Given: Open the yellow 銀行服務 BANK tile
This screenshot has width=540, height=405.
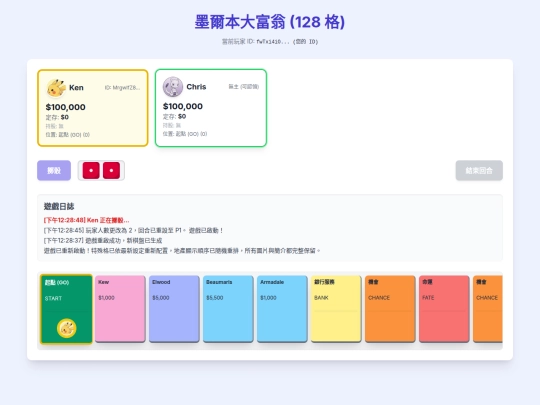Looking at the screenshot, I should pos(336,309).
